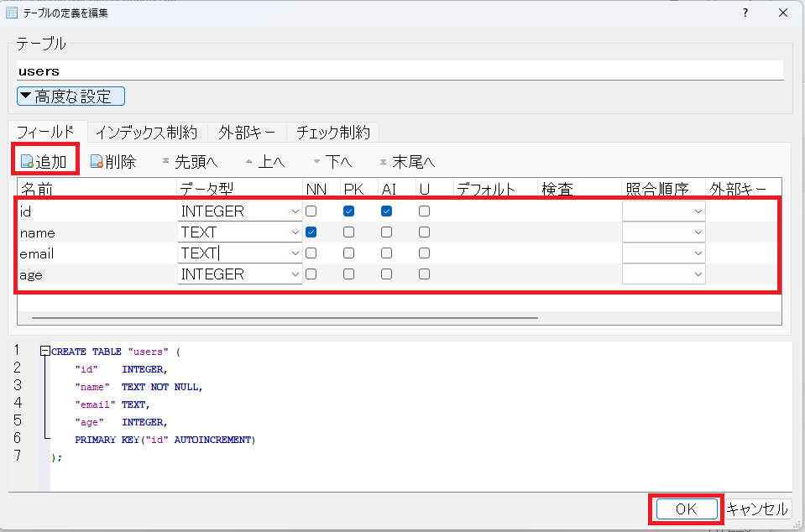
Task: Select the age field name cell
Action: 97,274
